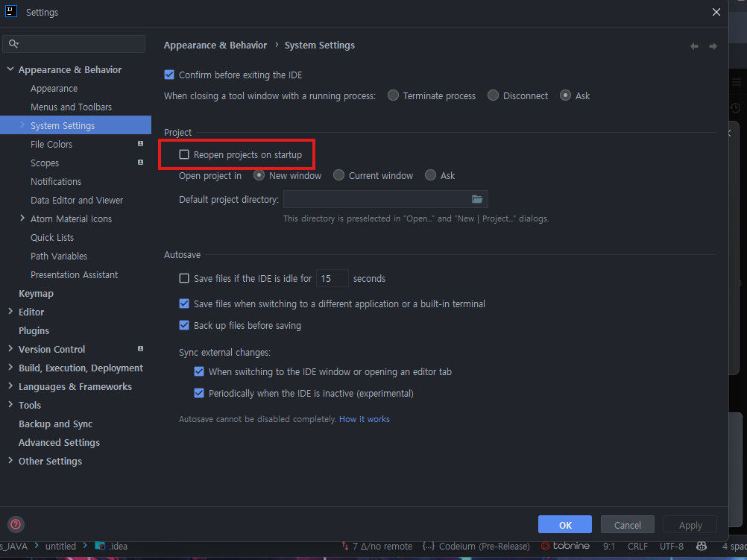
Task: Expand the Version Control section
Action: 10,348
